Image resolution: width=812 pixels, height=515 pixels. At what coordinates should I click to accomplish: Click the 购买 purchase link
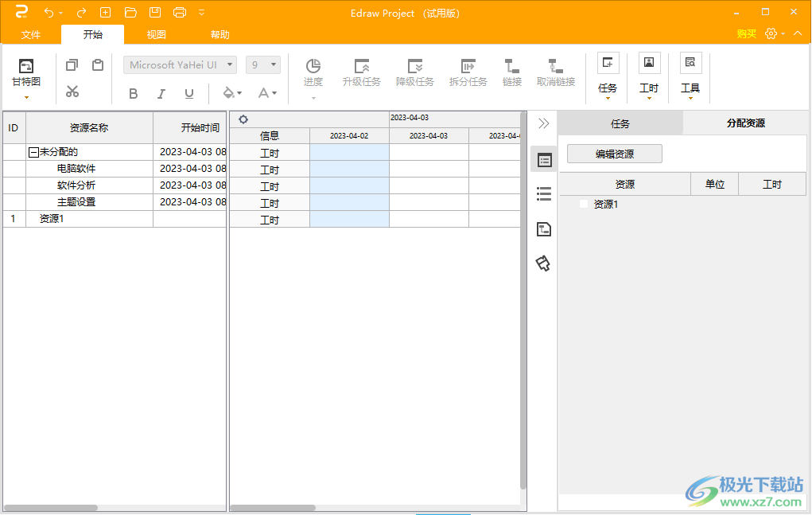(x=746, y=33)
